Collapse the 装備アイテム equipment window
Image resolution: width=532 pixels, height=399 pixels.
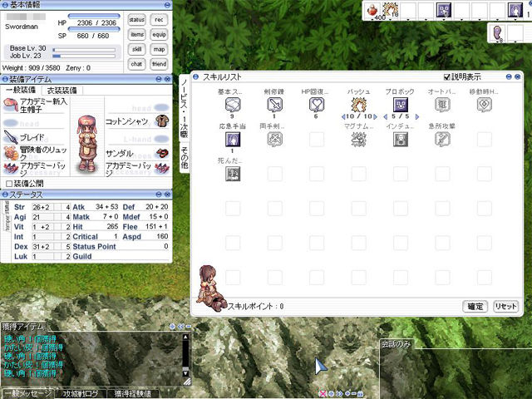point(159,79)
